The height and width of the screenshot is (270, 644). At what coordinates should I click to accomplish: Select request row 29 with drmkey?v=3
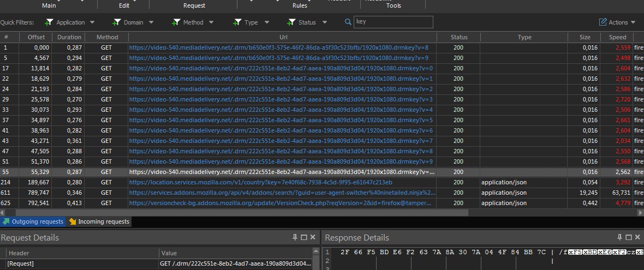[322, 99]
